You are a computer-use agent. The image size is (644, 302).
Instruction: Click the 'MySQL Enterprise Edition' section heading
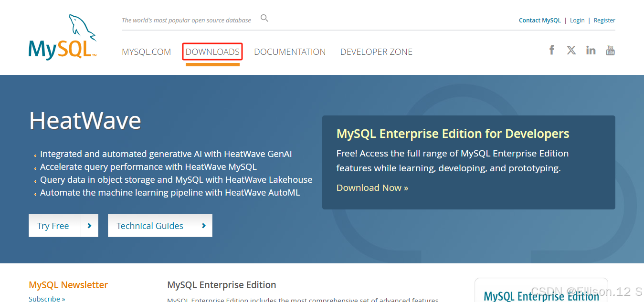(x=222, y=285)
